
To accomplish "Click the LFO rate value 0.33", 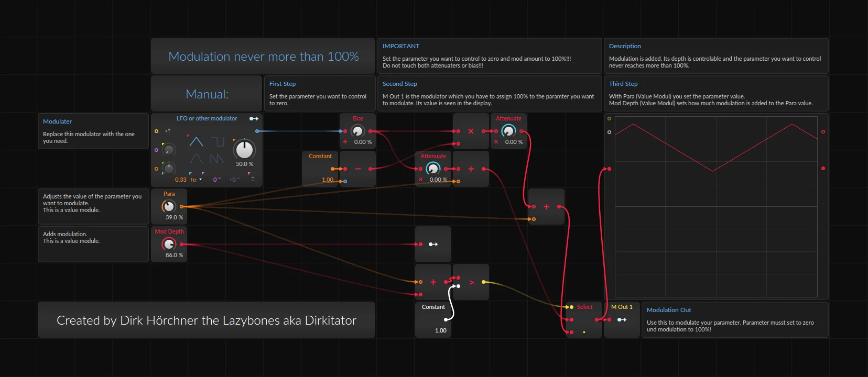I will [181, 180].
